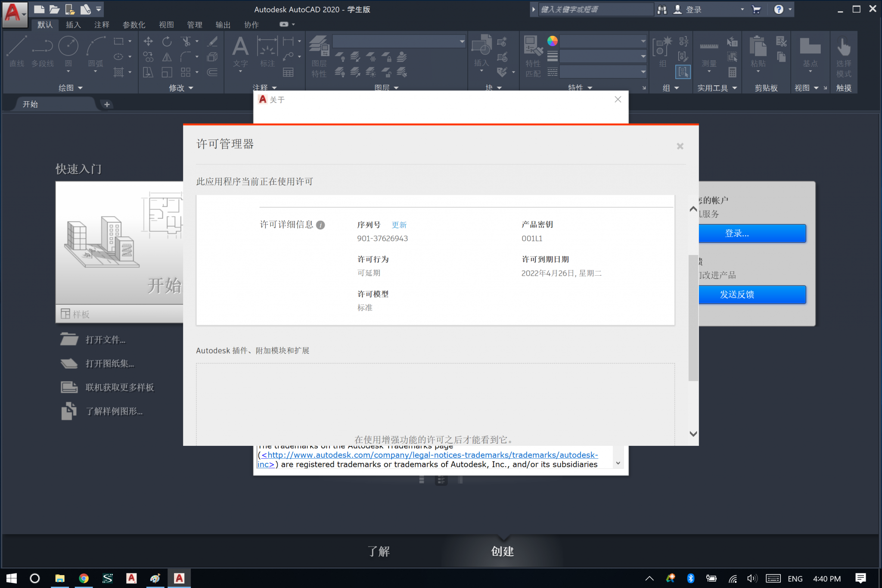The height and width of the screenshot is (588, 882).
Task: Choose the Rotate tool in Modify panel
Action: pyautogui.click(x=167, y=41)
